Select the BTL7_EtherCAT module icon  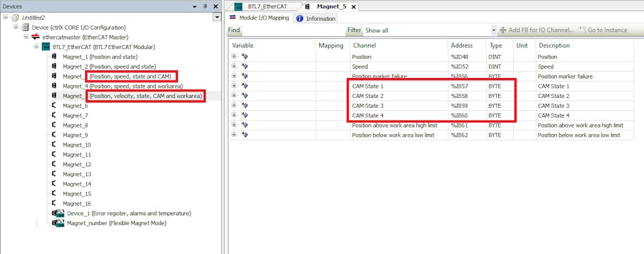pyautogui.click(x=46, y=46)
